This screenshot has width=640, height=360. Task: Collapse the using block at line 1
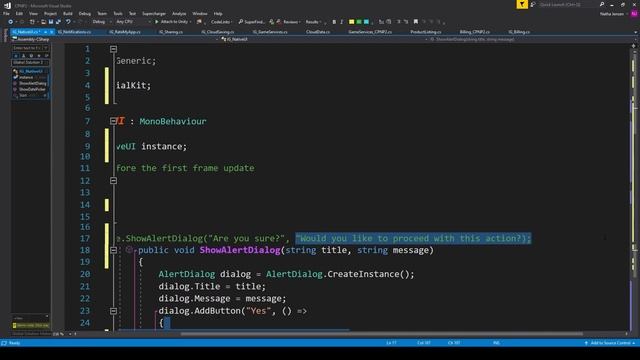(113, 49)
